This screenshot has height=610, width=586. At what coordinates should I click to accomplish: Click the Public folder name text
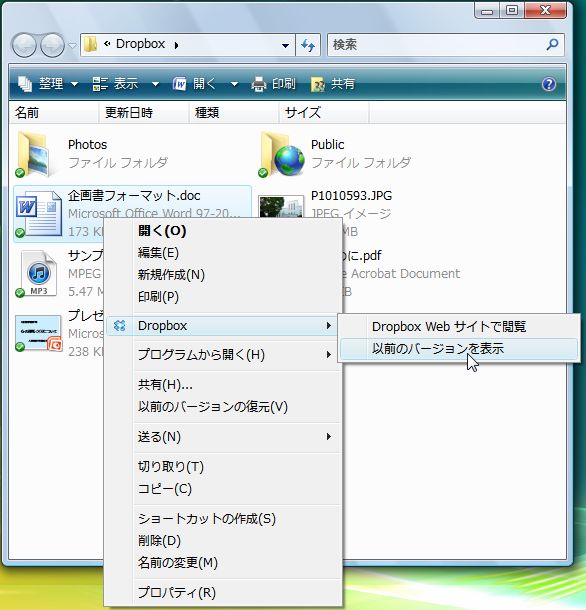tap(328, 144)
